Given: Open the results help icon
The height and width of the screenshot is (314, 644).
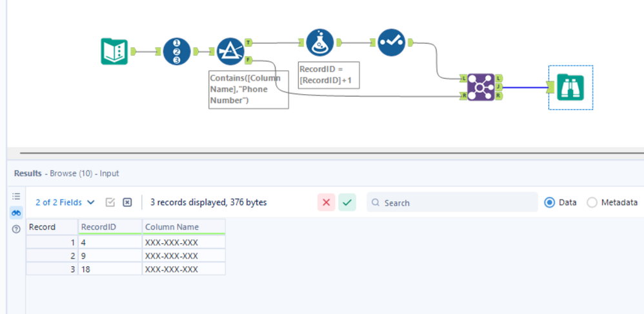Looking at the screenshot, I should pyautogui.click(x=16, y=230).
